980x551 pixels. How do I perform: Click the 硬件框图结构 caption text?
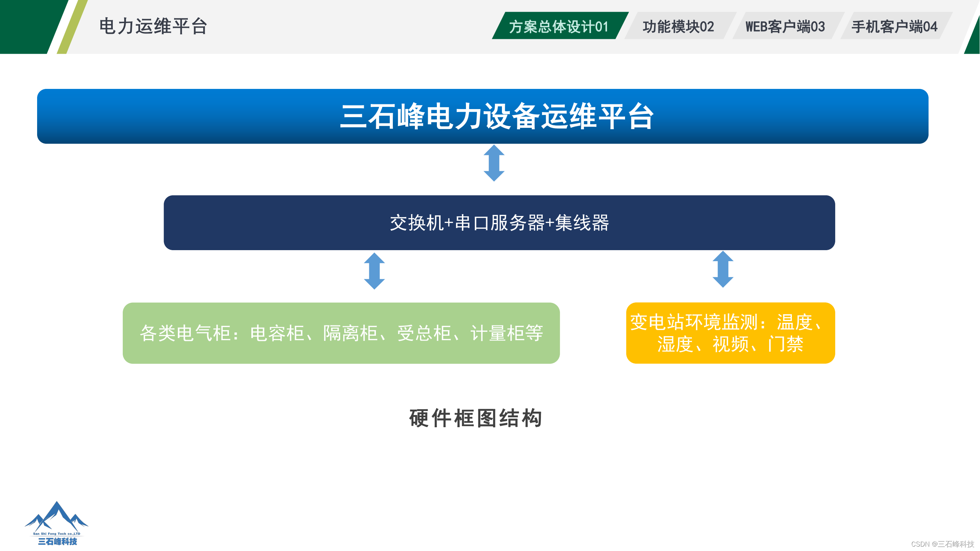[475, 418]
